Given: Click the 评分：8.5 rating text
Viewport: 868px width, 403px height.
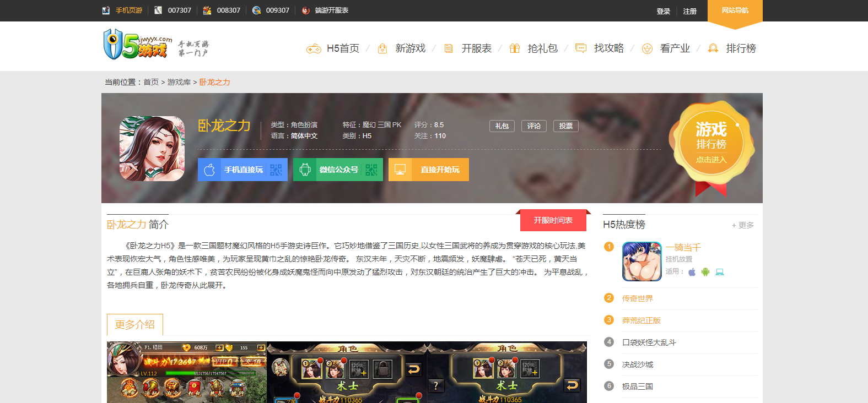Looking at the screenshot, I should (x=429, y=125).
